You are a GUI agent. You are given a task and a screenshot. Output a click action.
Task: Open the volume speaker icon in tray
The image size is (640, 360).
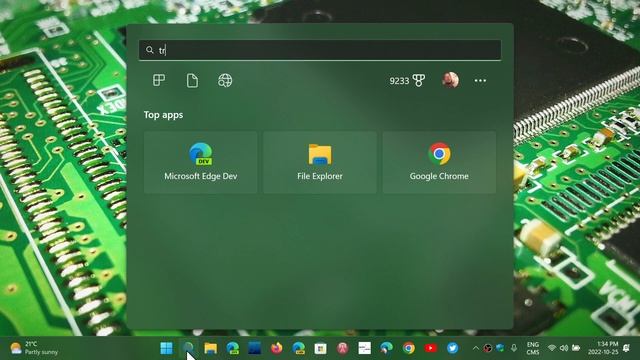564,348
